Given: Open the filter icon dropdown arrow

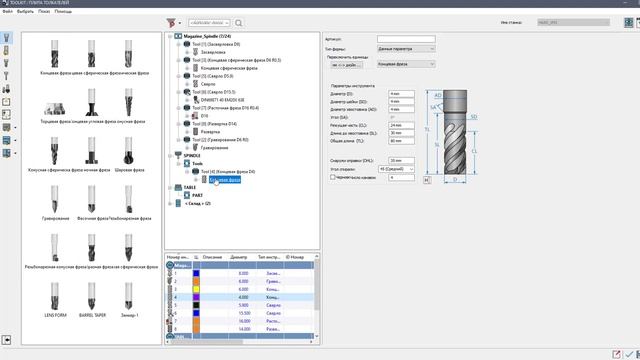Looking at the screenshot, I should click(180, 23).
